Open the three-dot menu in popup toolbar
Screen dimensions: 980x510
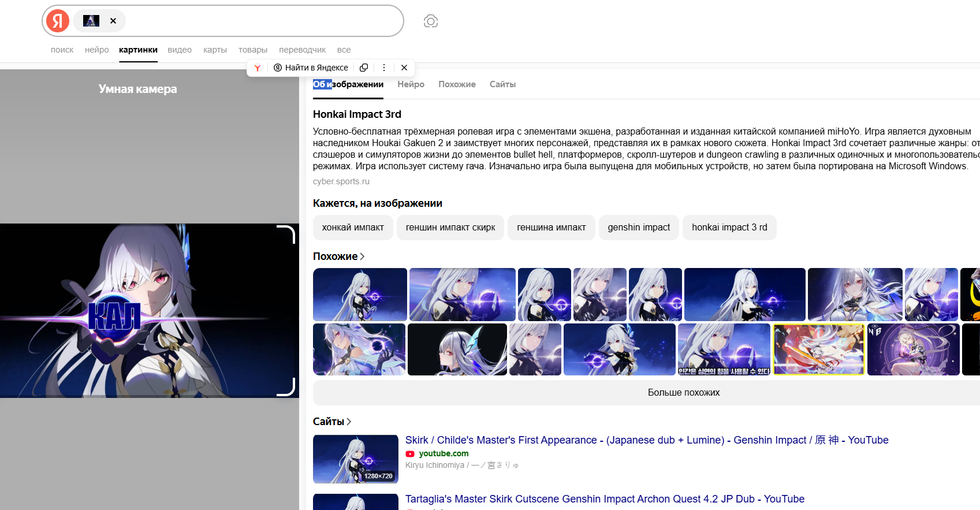coord(384,68)
